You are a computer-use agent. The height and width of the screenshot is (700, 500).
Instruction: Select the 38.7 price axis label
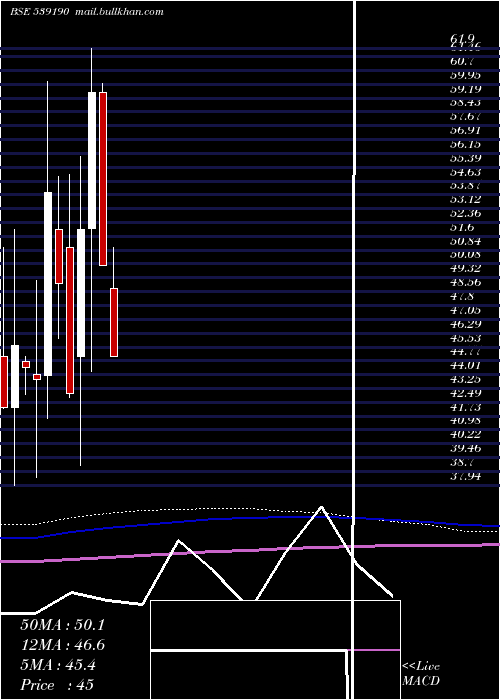tap(462, 462)
